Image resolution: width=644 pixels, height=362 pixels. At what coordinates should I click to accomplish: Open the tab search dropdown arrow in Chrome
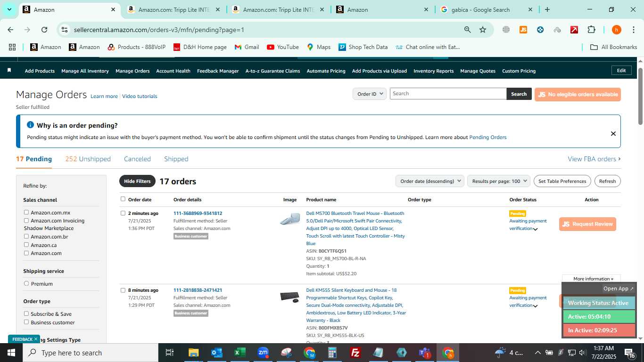(9, 9)
